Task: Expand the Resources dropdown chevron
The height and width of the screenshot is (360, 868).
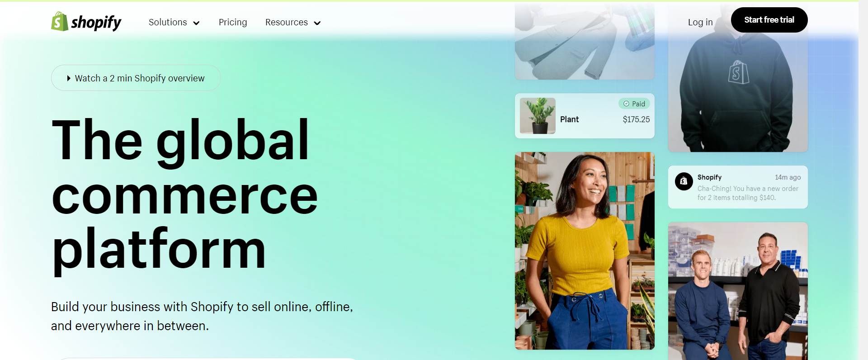Action: 317,23
